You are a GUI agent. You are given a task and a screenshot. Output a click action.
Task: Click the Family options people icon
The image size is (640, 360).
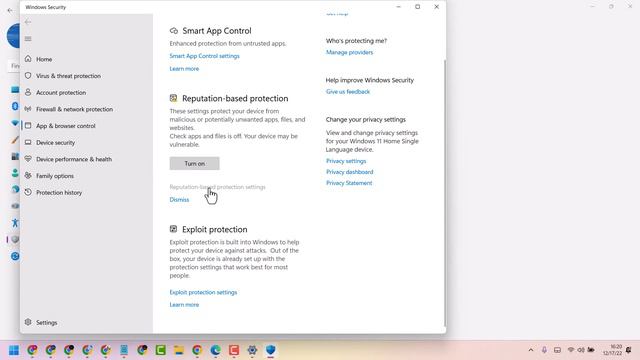pos(28,176)
